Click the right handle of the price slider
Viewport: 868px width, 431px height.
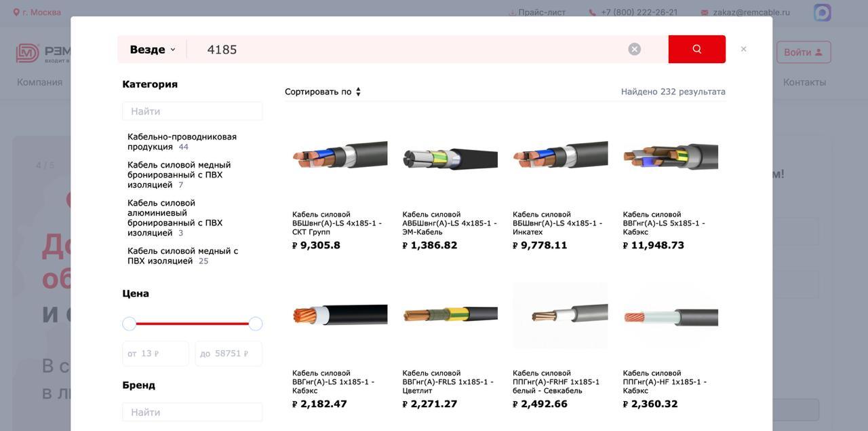[256, 324]
